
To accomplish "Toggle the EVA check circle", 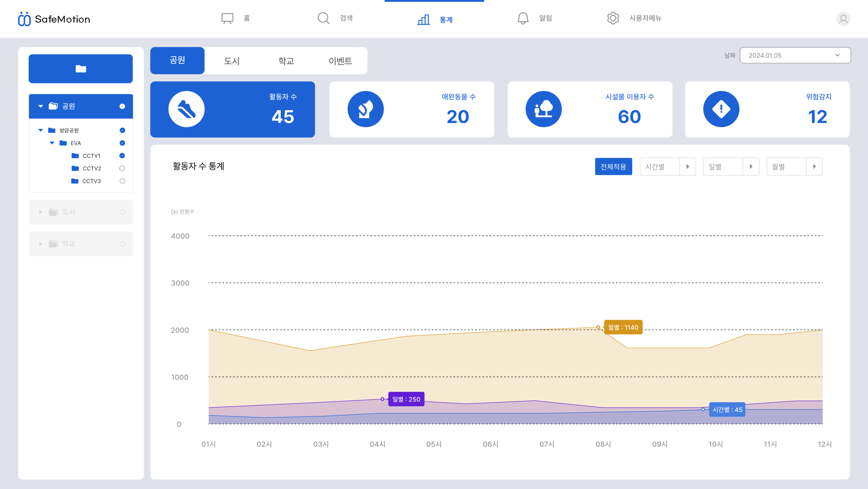I will 122,143.
